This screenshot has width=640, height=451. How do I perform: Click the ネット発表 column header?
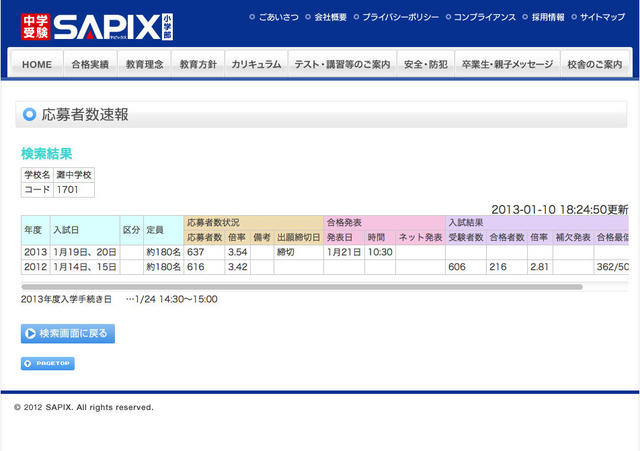pyautogui.click(x=420, y=238)
